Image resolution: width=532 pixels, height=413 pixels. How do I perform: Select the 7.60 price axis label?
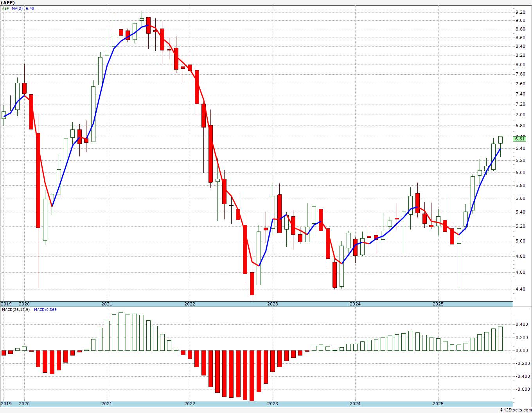click(520, 84)
